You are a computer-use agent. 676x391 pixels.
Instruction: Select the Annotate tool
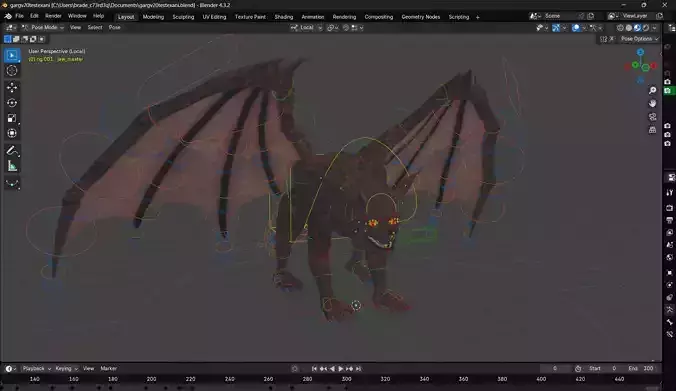point(12,151)
